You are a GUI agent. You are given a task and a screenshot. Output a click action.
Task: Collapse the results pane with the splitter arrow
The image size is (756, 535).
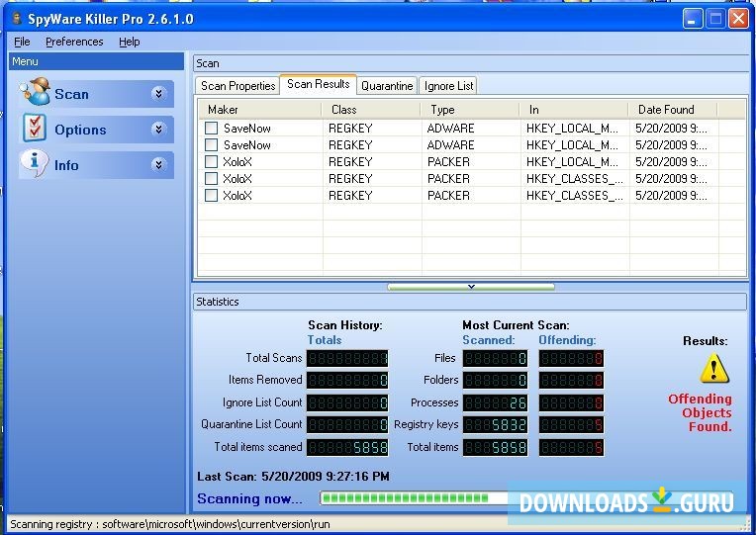[471, 287]
